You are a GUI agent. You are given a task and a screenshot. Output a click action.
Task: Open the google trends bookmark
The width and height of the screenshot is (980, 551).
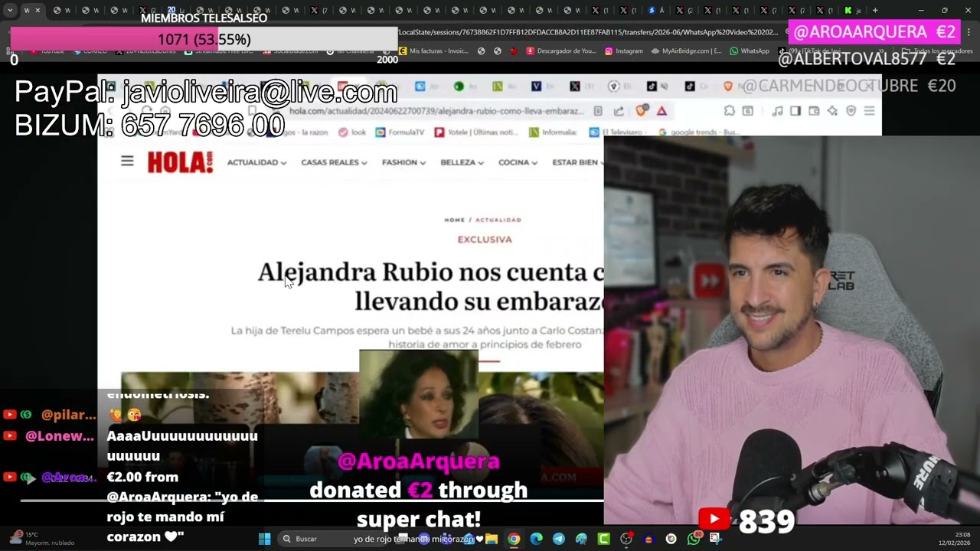[x=698, y=132]
